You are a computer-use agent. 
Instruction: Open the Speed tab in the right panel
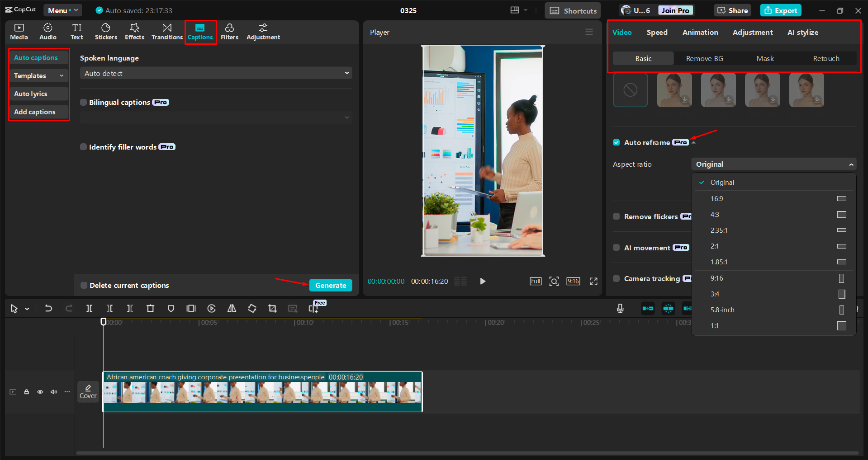[x=657, y=32]
